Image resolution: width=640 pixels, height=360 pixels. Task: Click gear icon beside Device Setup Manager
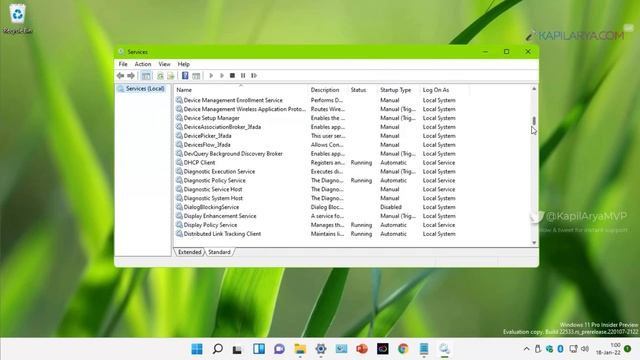point(179,118)
